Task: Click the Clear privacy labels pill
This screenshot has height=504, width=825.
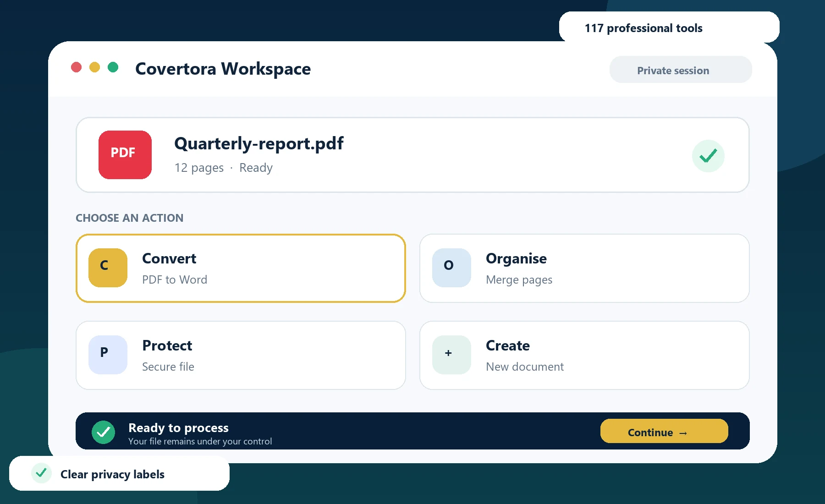Action: (119, 473)
